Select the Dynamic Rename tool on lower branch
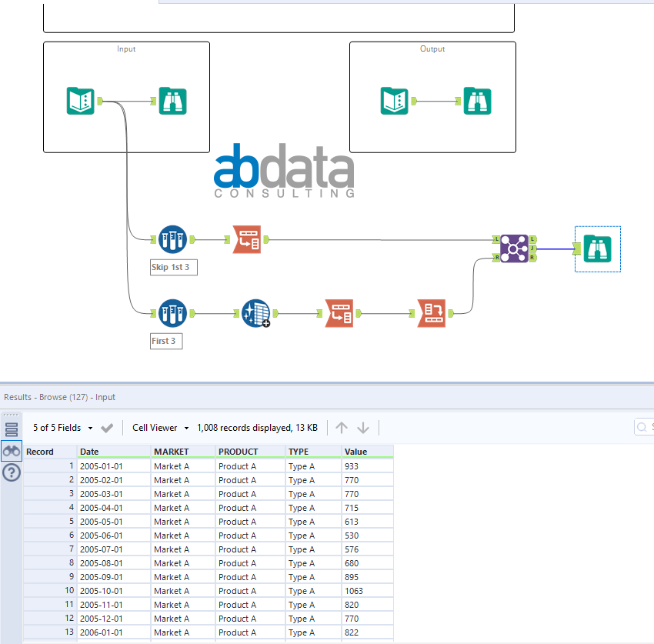654x644 pixels. pyautogui.click(x=339, y=313)
